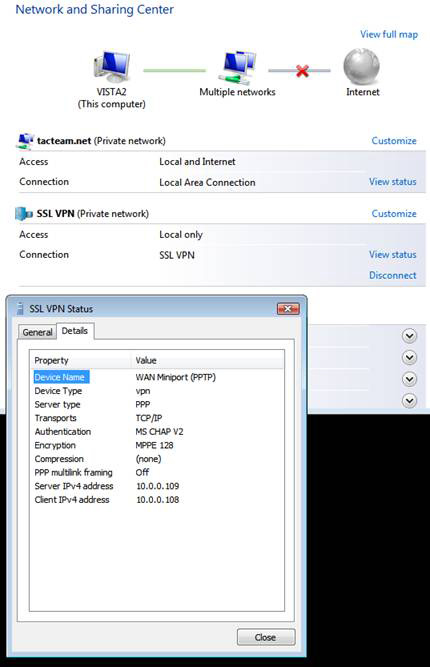This screenshot has width=430, height=667.
Task: Select the Transports row
Action: click(157, 418)
